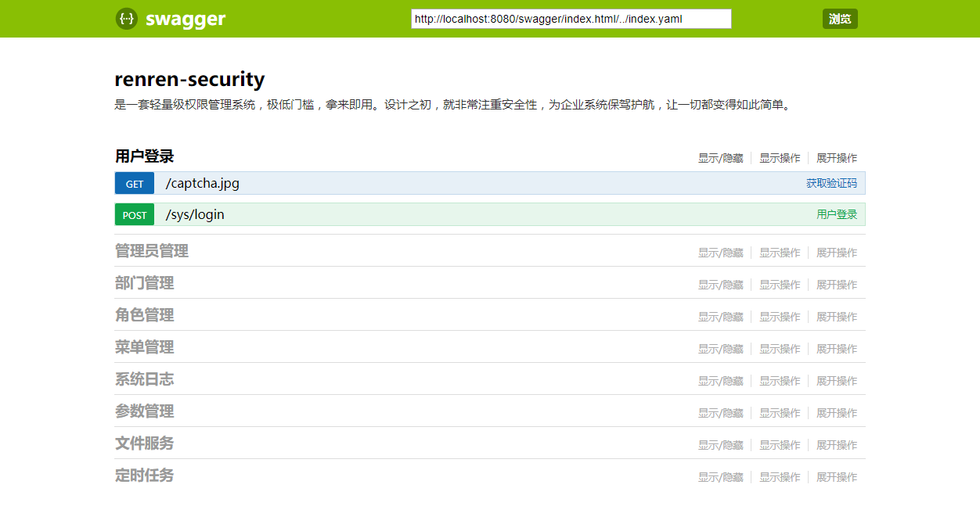Open the /captcha.jpg endpoint path

(x=203, y=184)
